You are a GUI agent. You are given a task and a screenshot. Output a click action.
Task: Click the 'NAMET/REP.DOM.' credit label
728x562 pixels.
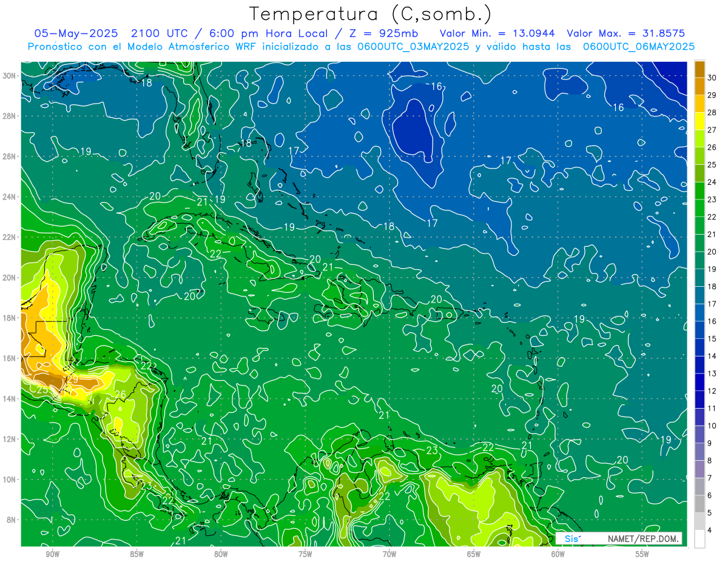coord(644,538)
